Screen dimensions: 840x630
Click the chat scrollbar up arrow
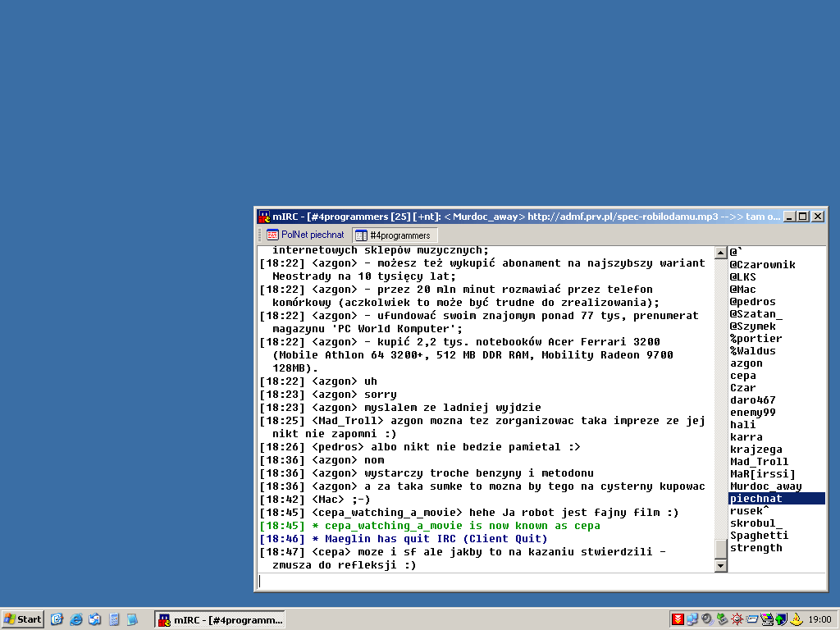(720, 253)
